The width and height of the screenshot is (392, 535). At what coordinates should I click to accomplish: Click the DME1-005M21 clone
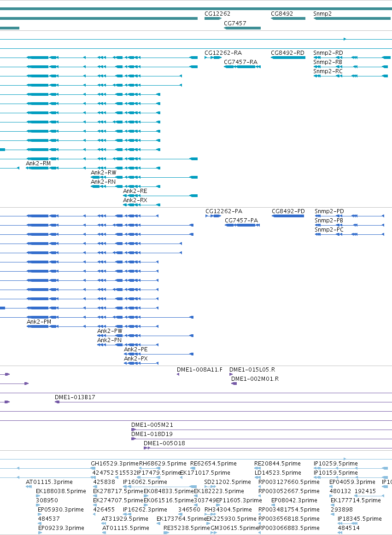pyautogui.click(x=262, y=430)
